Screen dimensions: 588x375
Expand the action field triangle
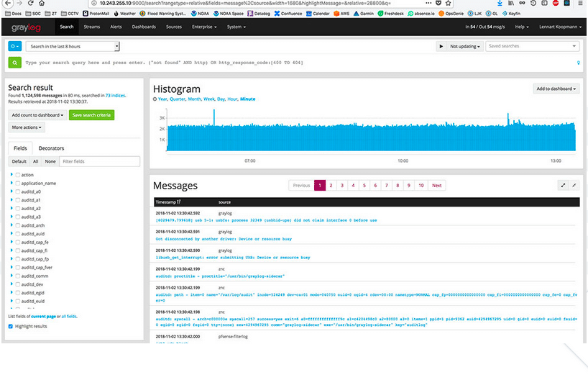[12, 175]
